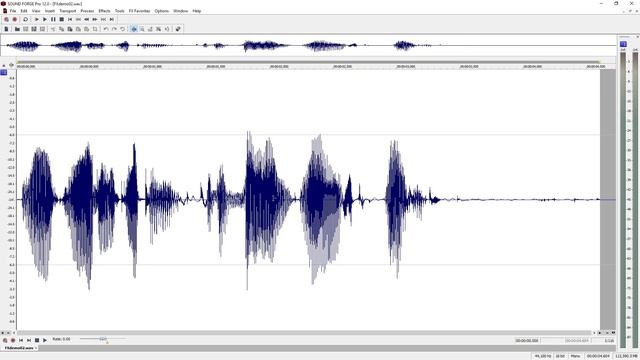The image size is (640, 360).
Task: Click the free storage status bar field
Action: (626, 356)
